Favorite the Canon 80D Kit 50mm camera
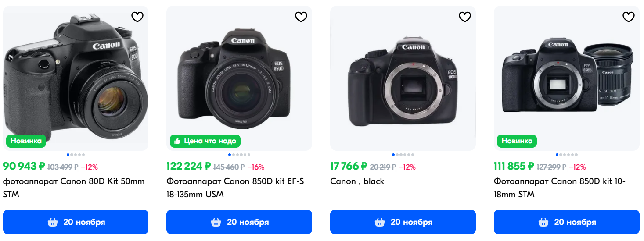644x241 pixels. point(137,17)
